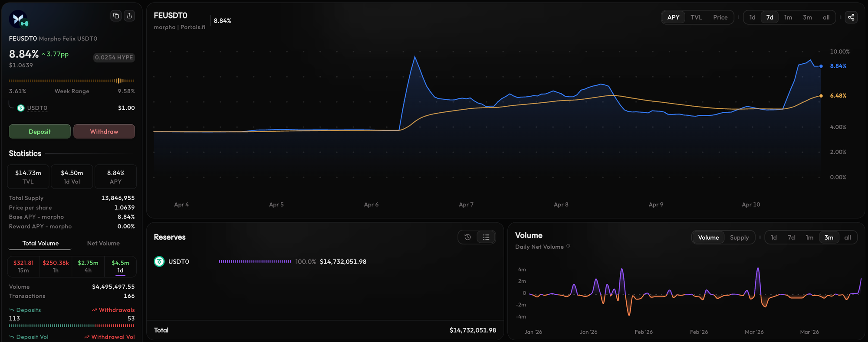
Task: Set the main chart range to 1d
Action: [752, 17]
